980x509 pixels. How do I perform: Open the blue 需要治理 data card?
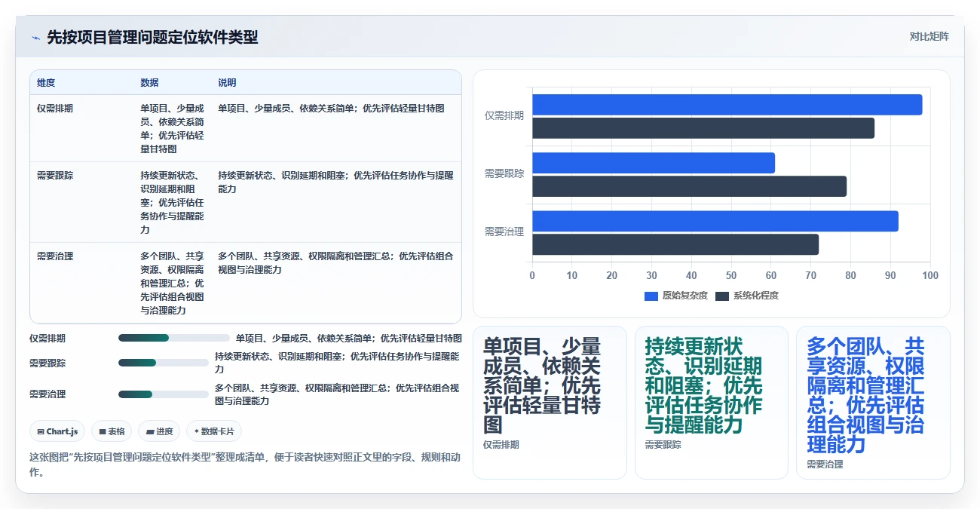pyautogui.click(x=873, y=403)
